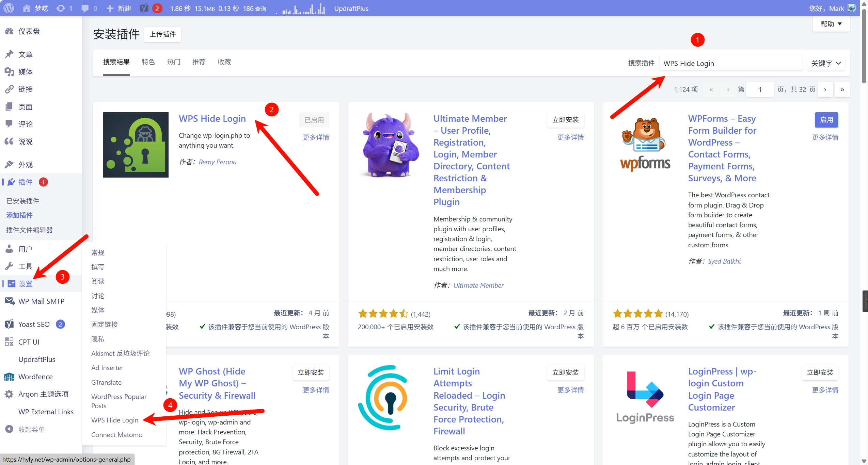868x465 pixels.
Task: Open Connect Matomo submenu item
Action: (117, 435)
